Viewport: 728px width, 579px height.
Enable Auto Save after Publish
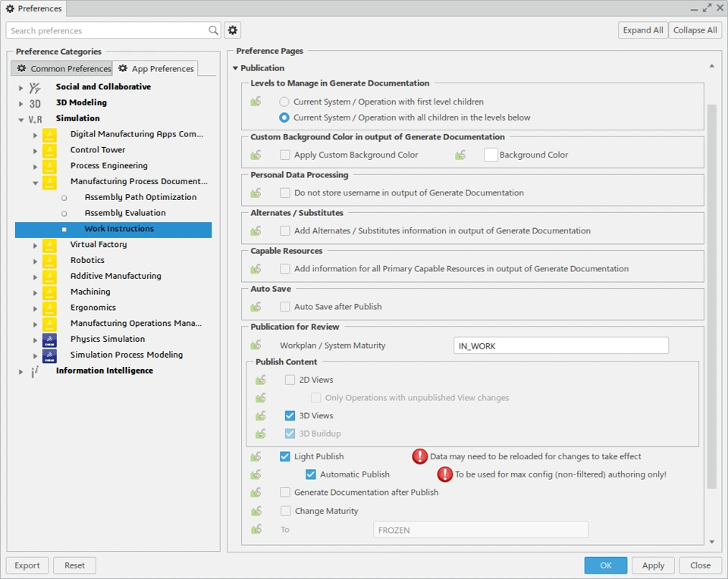coord(285,307)
